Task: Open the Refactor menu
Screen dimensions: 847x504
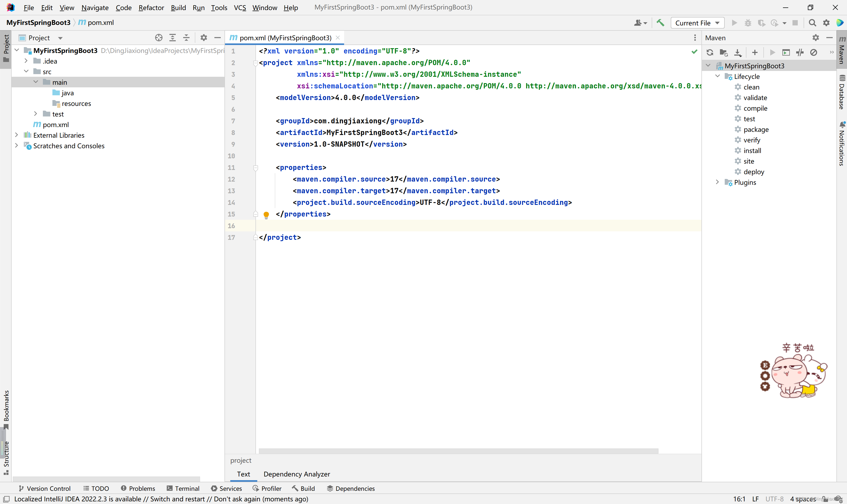Action: pos(151,7)
